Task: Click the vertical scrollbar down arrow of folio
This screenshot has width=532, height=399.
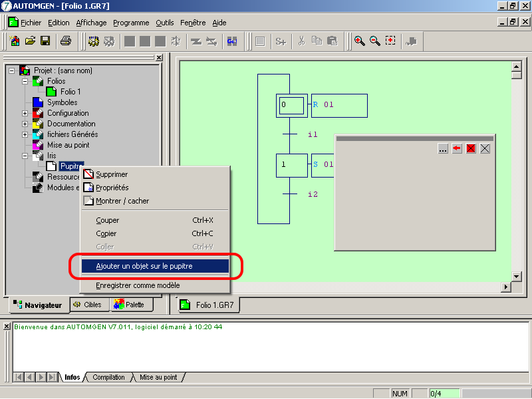Action: coord(515,276)
